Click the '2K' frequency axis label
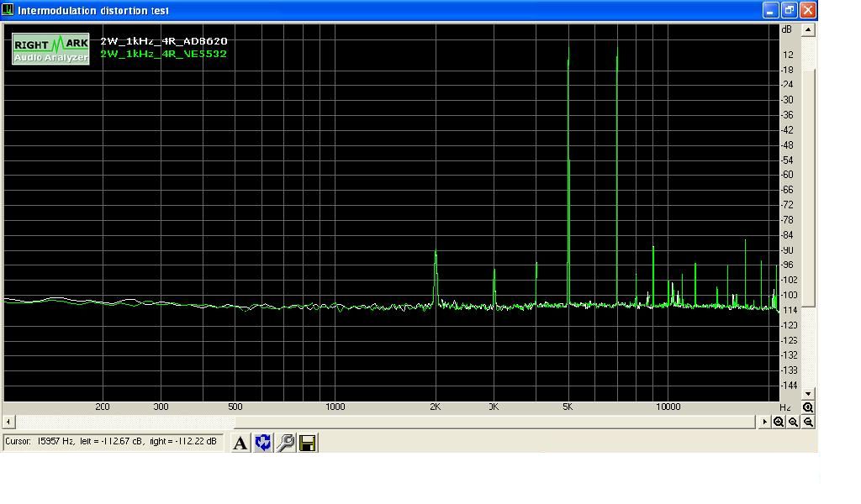The width and height of the screenshot is (861, 504). 436,407
